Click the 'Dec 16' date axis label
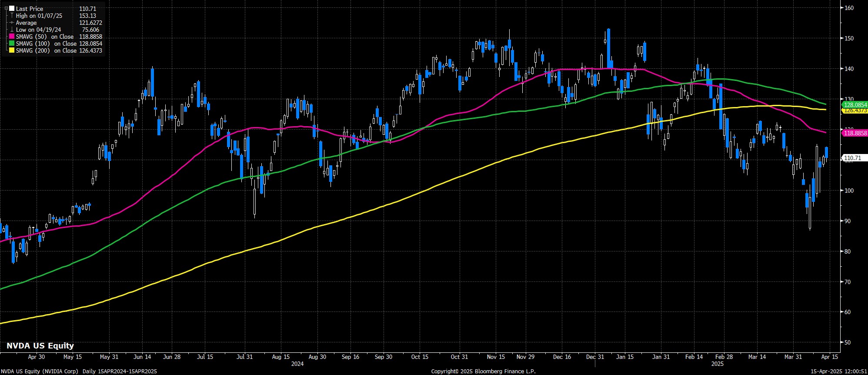This screenshot has width=868, height=375. (562, 357)
